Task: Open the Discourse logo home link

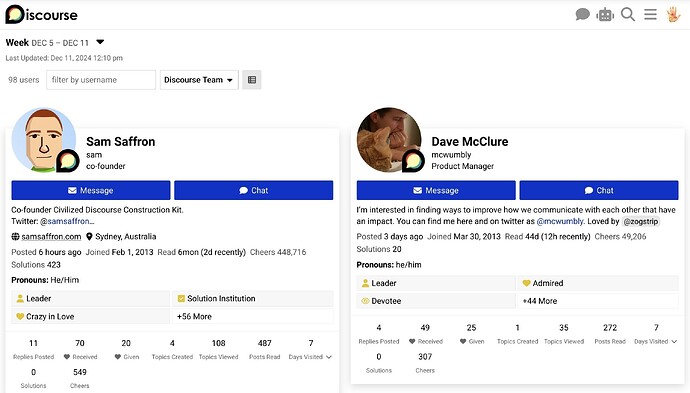Action: click(x=41, y=15)
